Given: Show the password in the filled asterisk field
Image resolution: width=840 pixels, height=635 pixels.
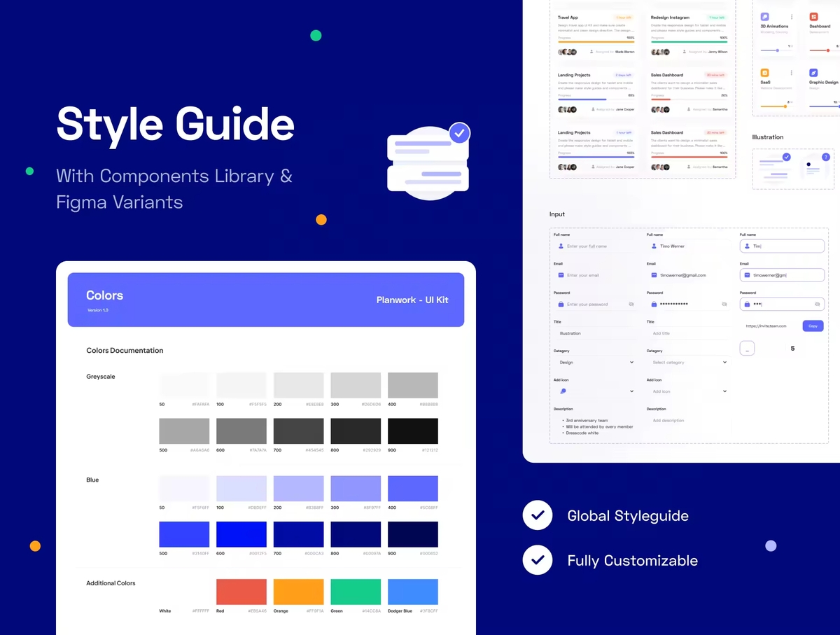Looking at the screenshot, I should click(x=724, y=305).
